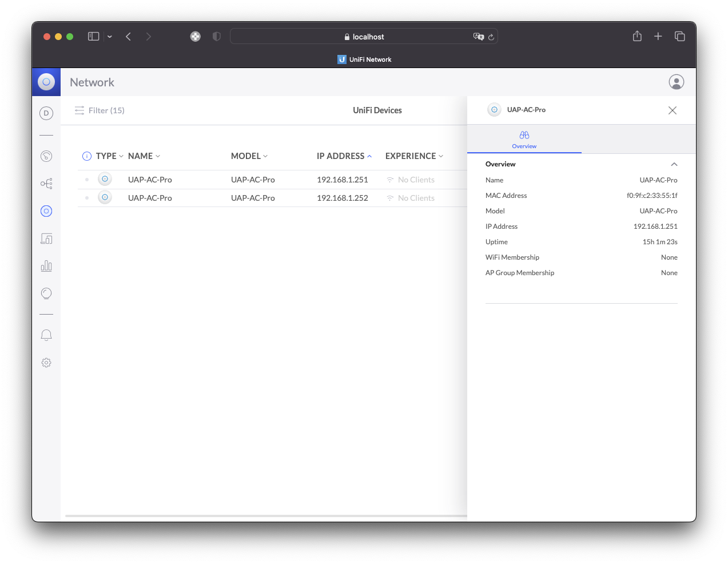Click the WiFi Membership value None
728x564 pixels.
pyautogui.click(x=669, y=257)
